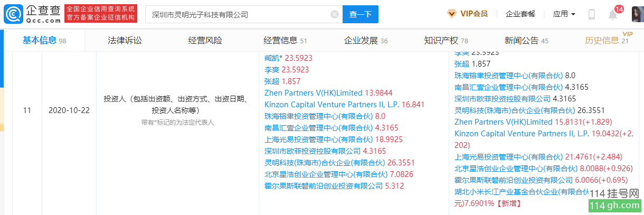Clear the search box with the X icon
644x215 pixels.
pos(334,15)
